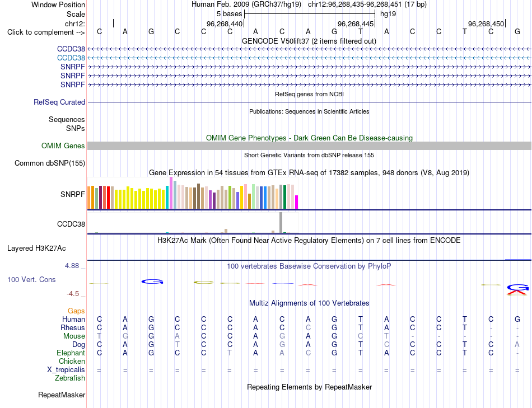
Task: Open 'RefSeq genes from NCBI' track title
Action: click(x=310, y=94)
